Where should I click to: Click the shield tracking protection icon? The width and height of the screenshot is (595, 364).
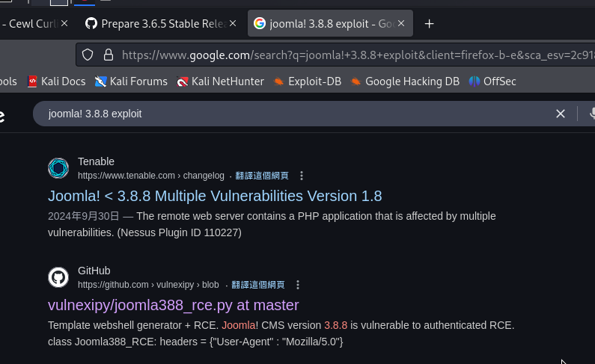[88, 55]
